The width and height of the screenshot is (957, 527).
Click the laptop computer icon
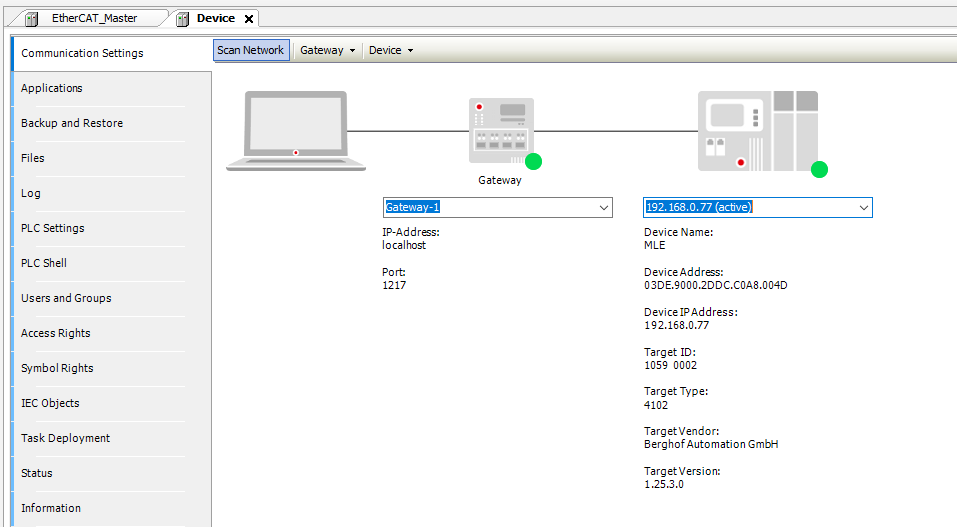(295, 131)
